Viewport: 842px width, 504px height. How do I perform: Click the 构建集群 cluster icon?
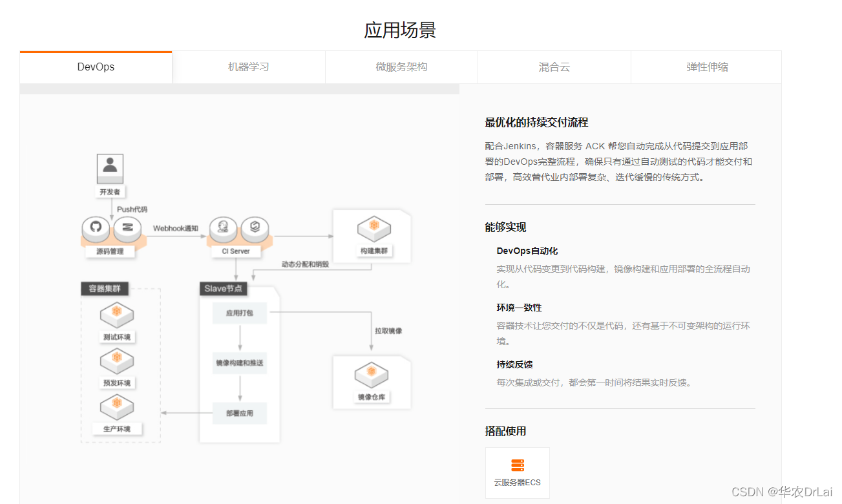pyautogui.click(x=374, y=228)
